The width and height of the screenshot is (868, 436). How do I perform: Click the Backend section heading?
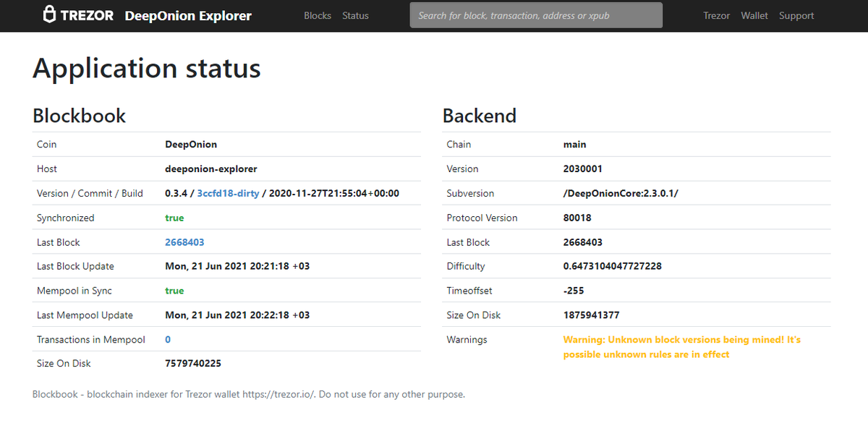pos(480,116)
